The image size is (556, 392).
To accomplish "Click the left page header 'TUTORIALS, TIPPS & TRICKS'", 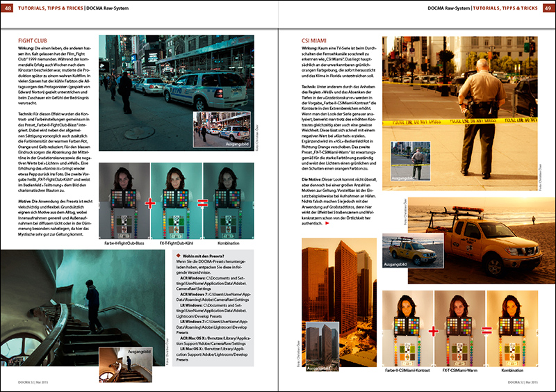I will [49, 7].
